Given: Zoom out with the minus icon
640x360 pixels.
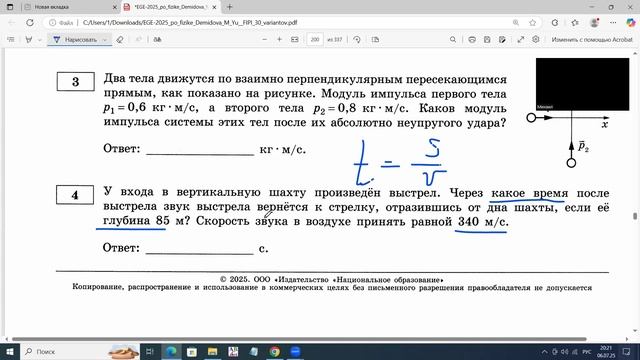Looking at the screenshot, I should click(264, 40).
